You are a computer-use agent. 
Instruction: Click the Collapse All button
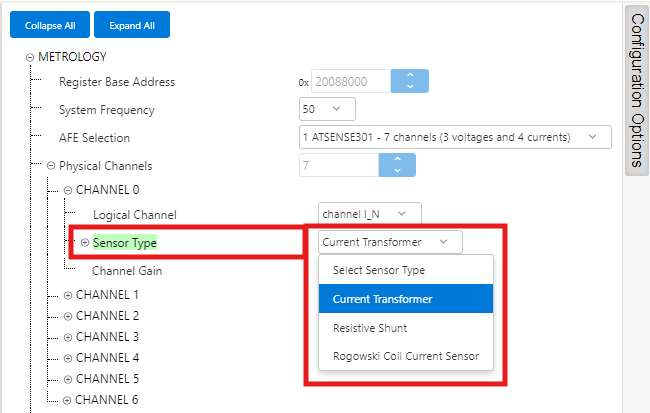tap(50, 24)
